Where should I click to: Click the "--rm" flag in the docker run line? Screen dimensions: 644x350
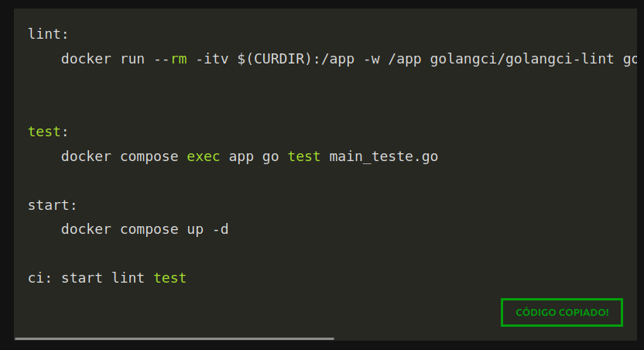tap(170, 60)
